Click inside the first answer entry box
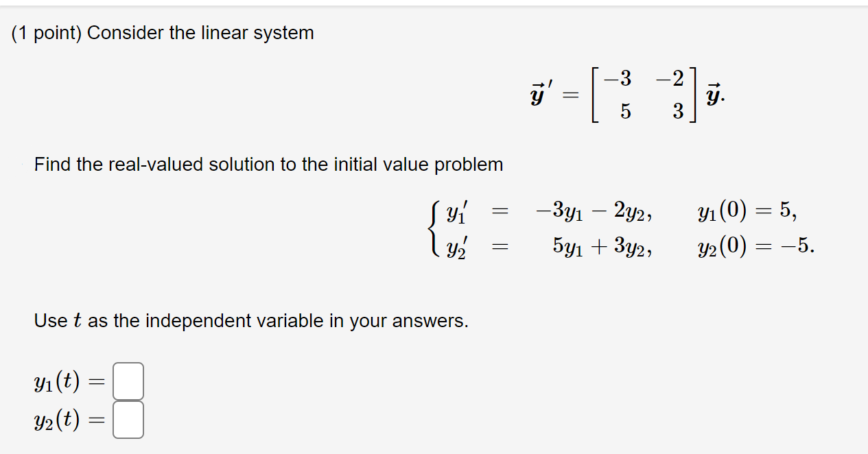The width and height of the screenshot is (868, 454). point(130,381)
